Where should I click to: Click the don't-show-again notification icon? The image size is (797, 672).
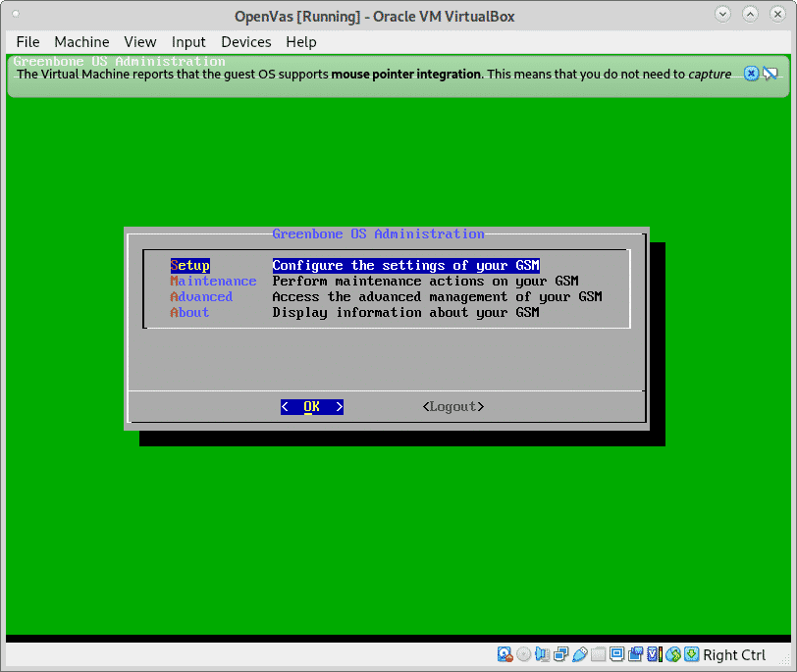(770, 74)
